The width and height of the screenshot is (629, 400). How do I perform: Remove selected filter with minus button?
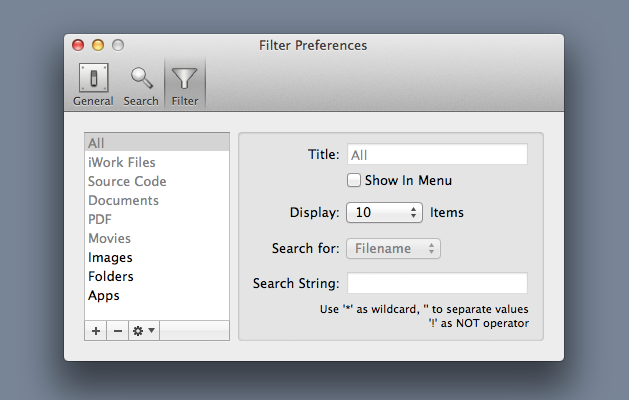117,330
